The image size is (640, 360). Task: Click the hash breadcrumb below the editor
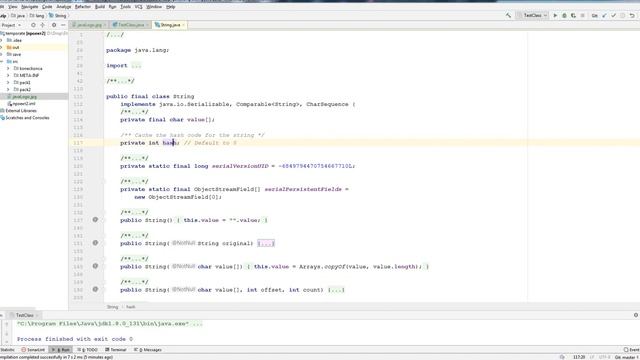131,307
